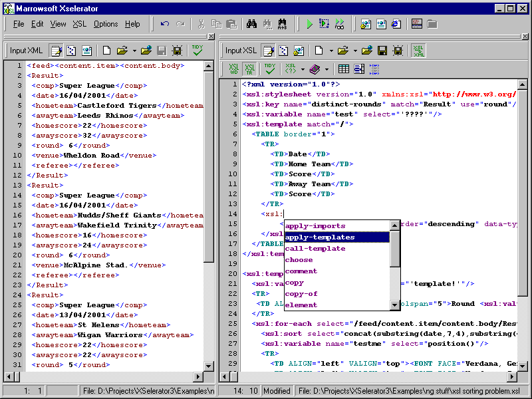
Task: Create a new document in Input XML pane
Action: pyautogui.click(x=106, y=51)
